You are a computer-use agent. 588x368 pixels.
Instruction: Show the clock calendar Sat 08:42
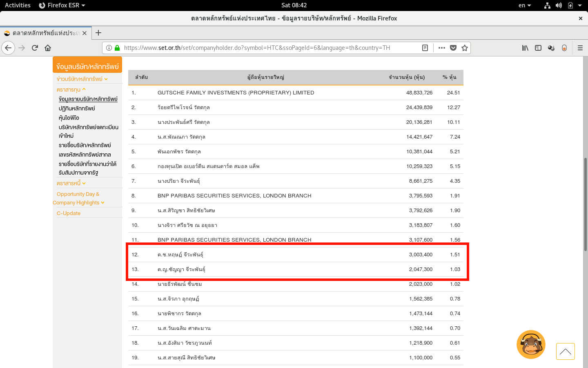point(294,5)
